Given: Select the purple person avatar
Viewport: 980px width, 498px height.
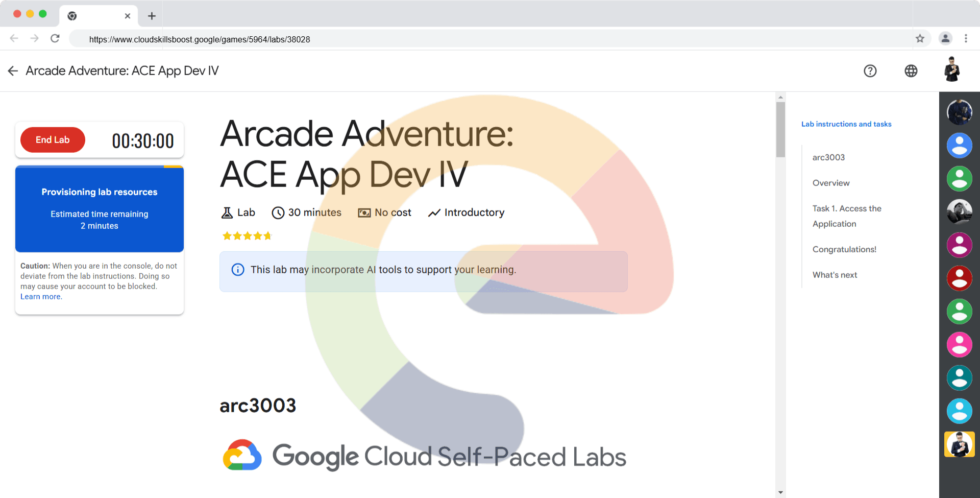Looking at the screenshot, I should [x=960, y=245].
